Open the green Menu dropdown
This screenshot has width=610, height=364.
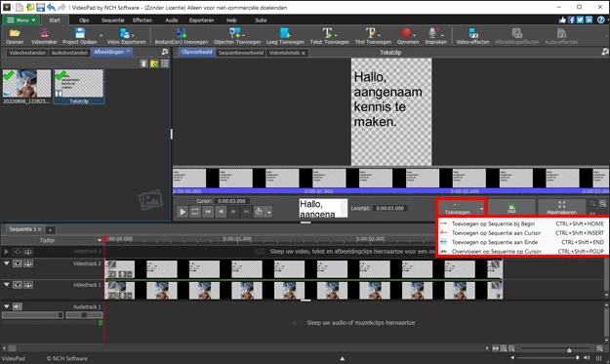pyautogui.click(x=20, y=20)
